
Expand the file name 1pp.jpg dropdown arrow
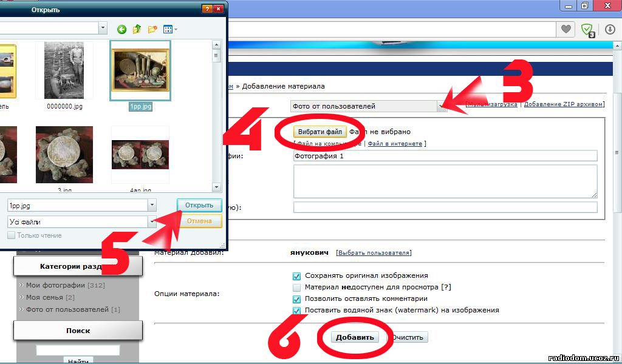coord(152,205)
